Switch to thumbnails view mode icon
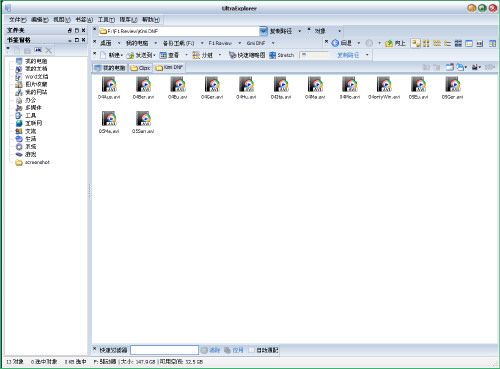500x369 pixels. pyautogui.click(x=415, y=43)
